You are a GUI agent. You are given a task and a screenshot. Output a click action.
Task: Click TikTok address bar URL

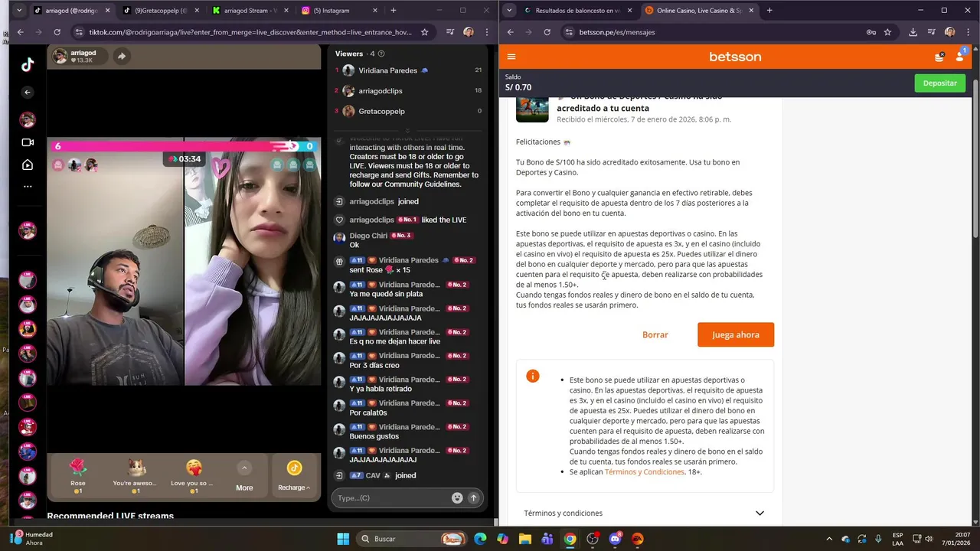pos(250,32)
